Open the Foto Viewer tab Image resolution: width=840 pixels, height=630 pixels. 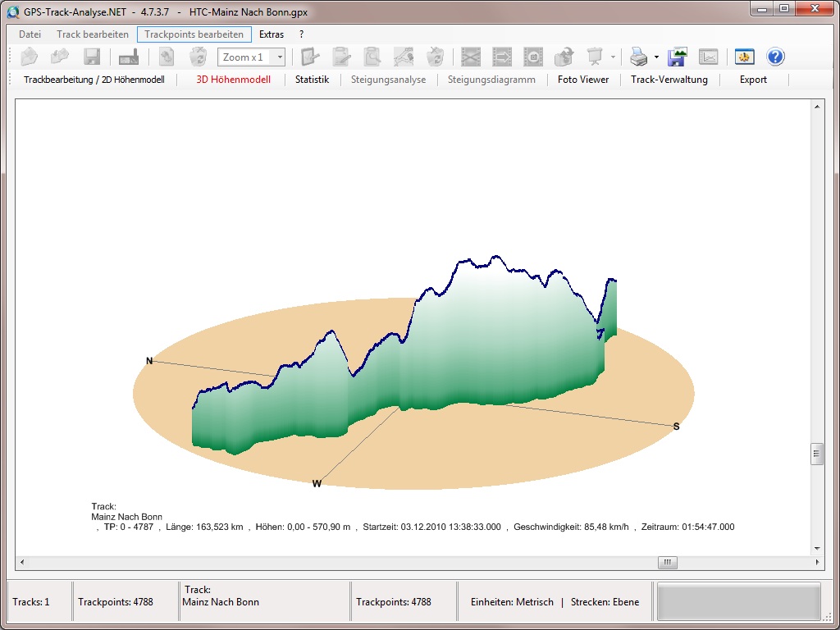583,80
